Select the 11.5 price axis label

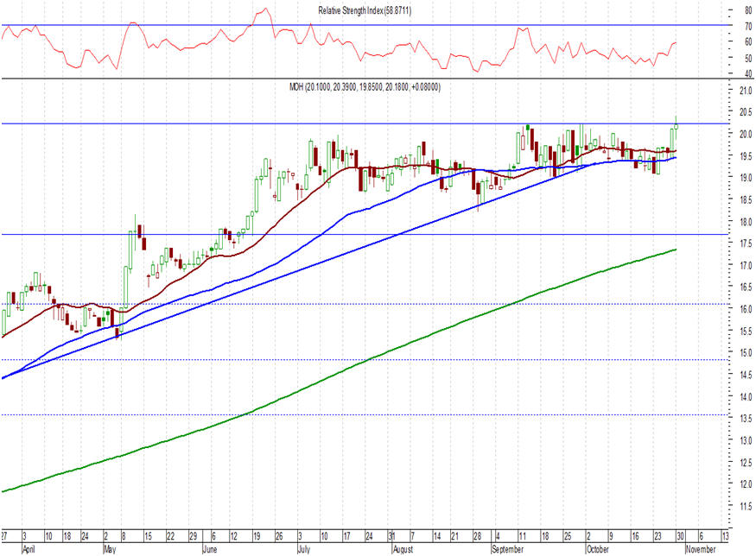tap(746, 507)
